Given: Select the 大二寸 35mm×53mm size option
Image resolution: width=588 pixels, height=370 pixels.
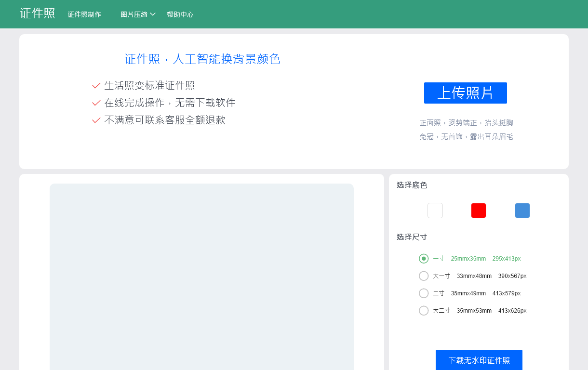Looking at the screenshot, I should point(424,310).
